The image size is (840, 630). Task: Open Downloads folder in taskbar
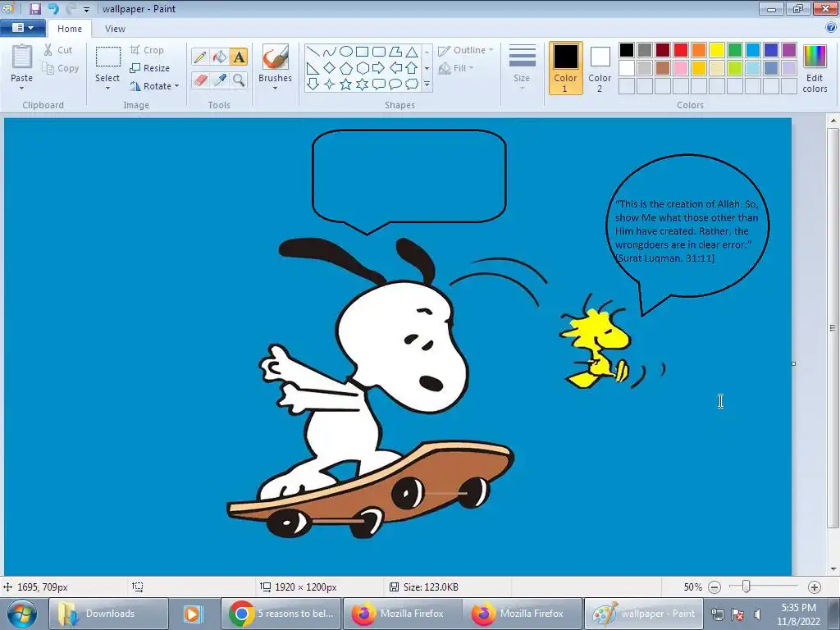[x=109, y=614]
